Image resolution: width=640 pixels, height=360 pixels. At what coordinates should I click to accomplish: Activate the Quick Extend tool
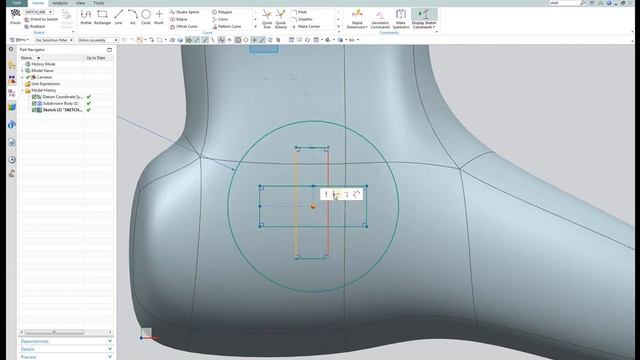pyautogui.click(x=281, y=18)
